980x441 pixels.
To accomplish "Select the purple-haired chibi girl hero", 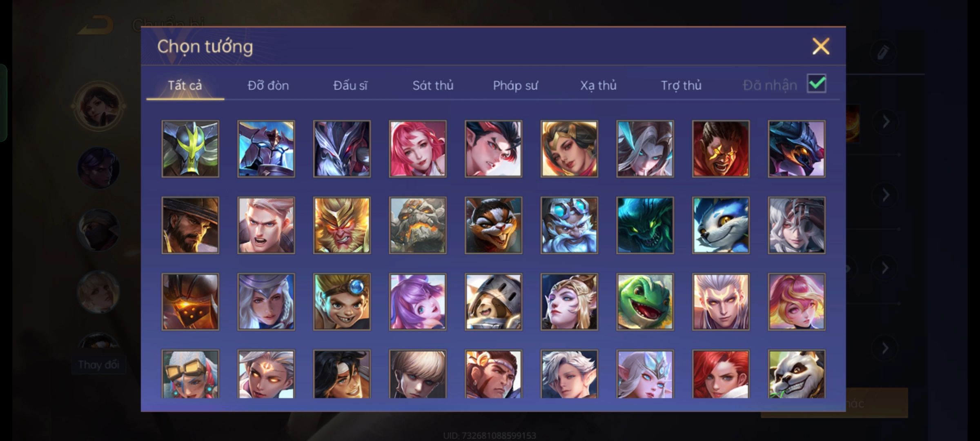I will [417, 302].
